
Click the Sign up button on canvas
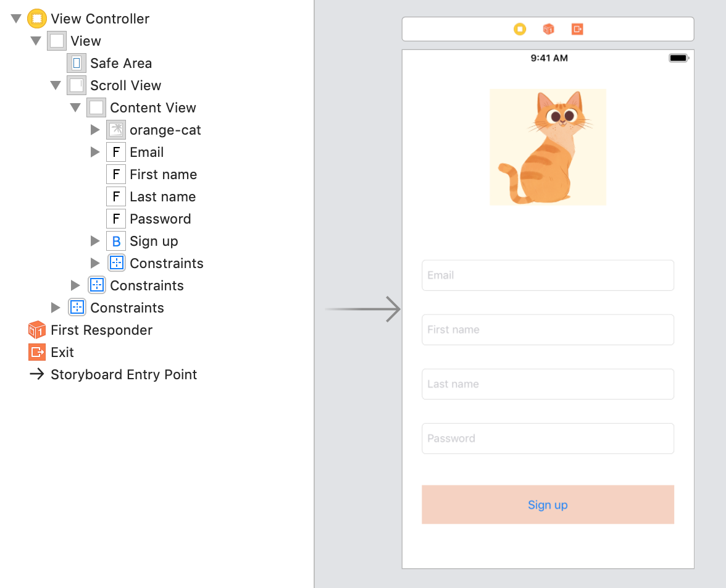point(548,505)
